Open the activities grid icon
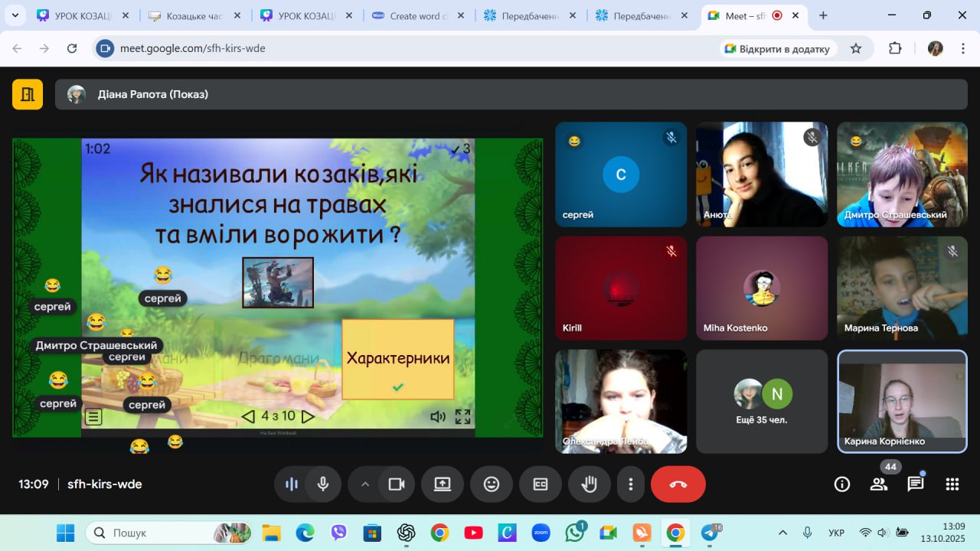The image size is (980, 551). click(x=952, y=484)
